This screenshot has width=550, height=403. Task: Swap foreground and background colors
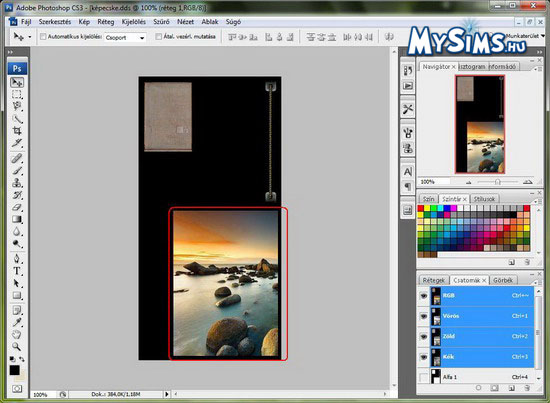click(x=22, y=359)
